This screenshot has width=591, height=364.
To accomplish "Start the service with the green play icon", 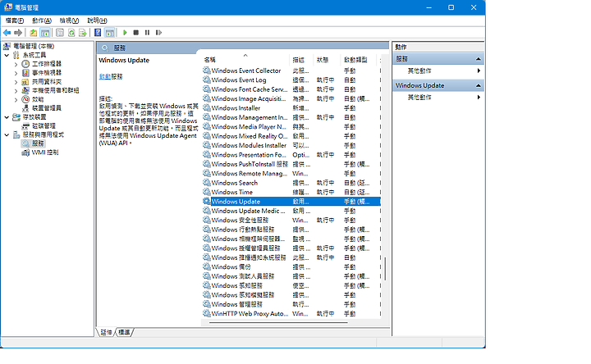I will tap(125, 33).
